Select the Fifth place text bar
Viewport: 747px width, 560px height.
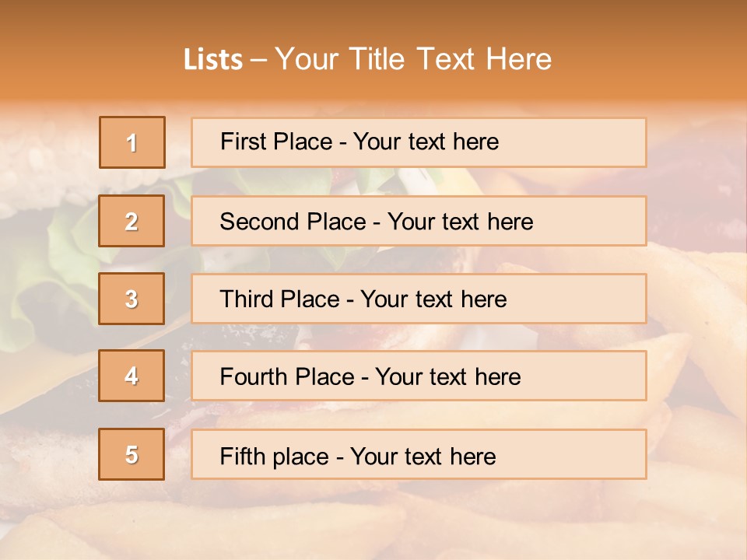click(419, 454)
